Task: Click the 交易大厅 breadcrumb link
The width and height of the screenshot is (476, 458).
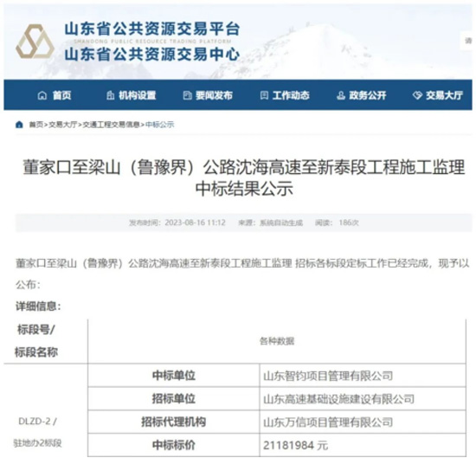Action: point(62,125)
